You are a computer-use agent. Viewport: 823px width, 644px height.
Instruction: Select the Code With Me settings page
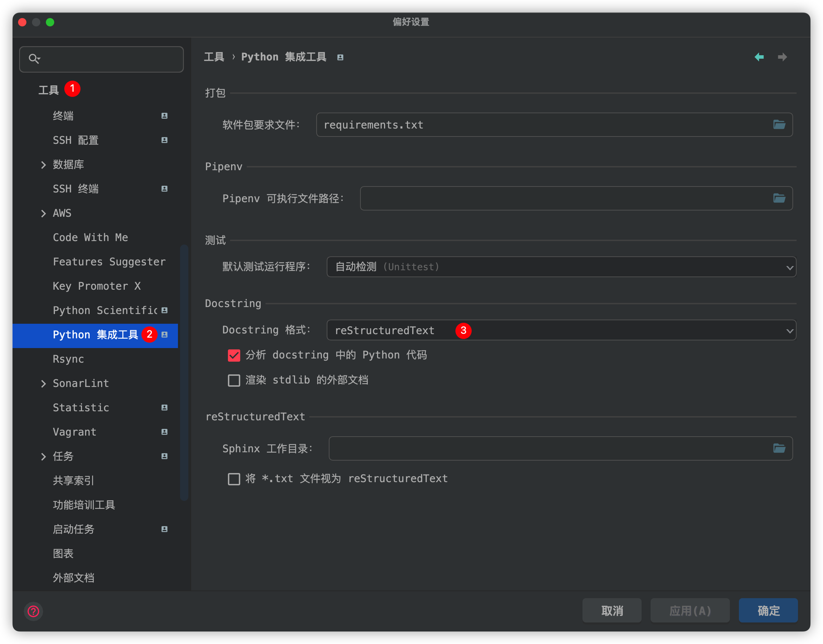coord(90,237)
